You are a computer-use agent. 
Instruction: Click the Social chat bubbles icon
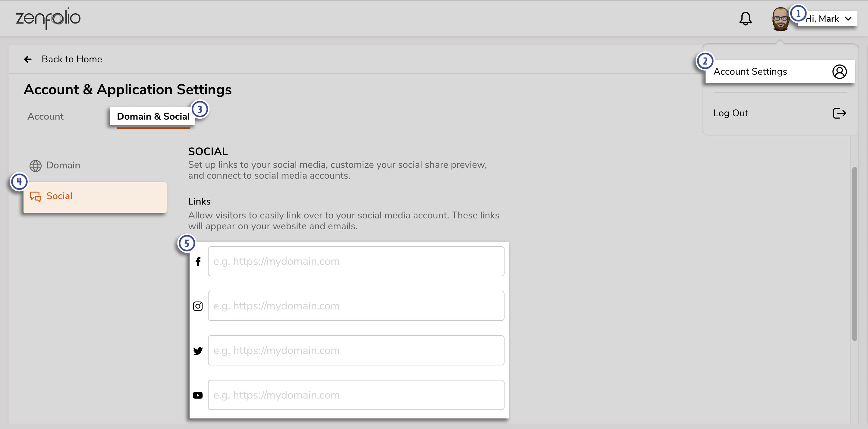[35, 197]
